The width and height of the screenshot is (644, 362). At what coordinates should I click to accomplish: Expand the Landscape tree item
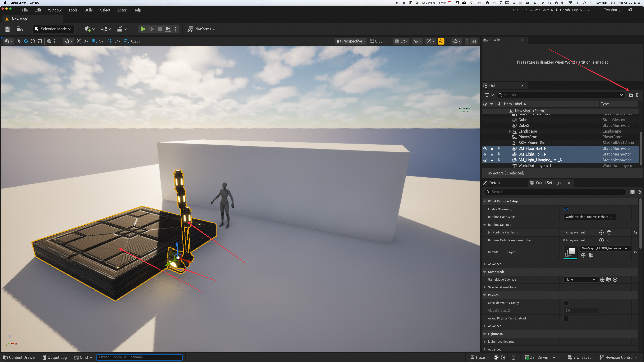510,131
